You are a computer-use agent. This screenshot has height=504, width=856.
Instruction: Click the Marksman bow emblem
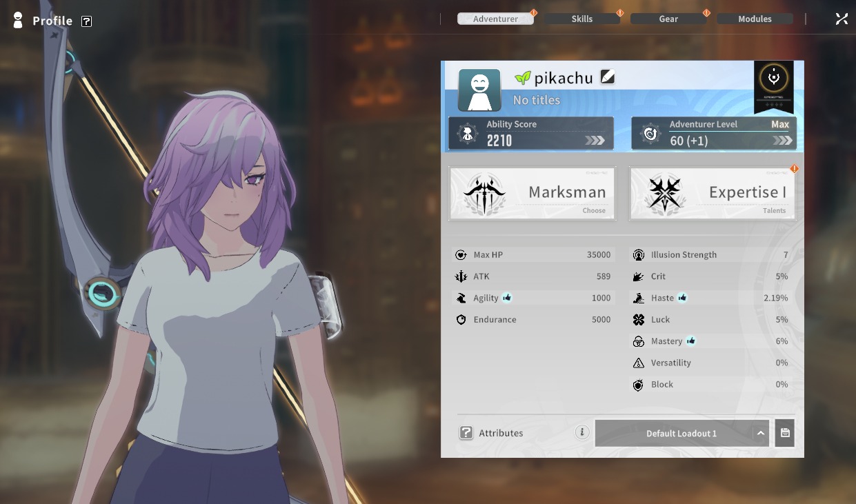coord(485,194)
